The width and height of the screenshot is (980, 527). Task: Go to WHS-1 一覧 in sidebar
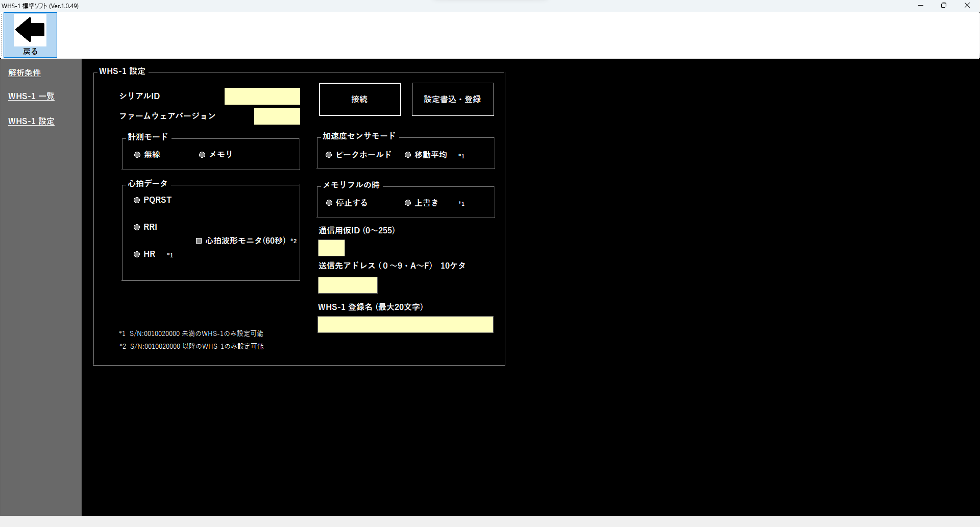point(31,97)
